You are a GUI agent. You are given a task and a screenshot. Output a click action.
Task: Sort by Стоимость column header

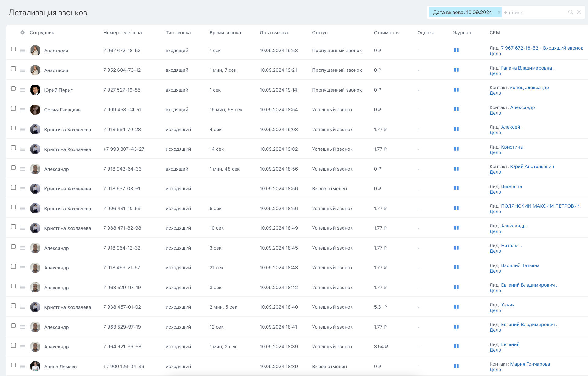point(386,33)
